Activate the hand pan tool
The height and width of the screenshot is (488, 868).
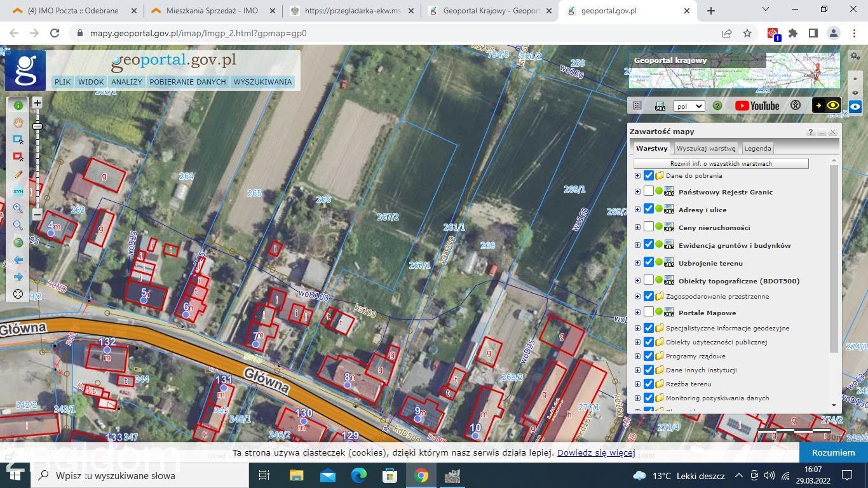(18, 123)
